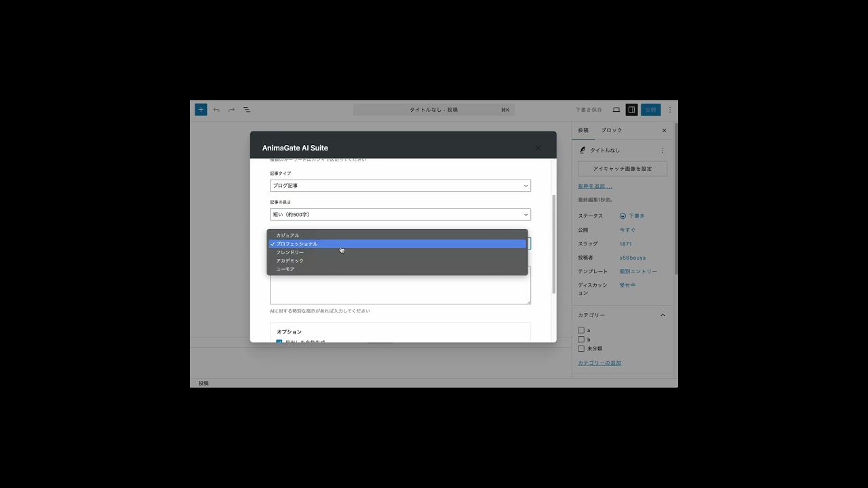This screenshot has width=868, height=488.
Task: Select カジュアル from tone list
Action: click(397, 235)
